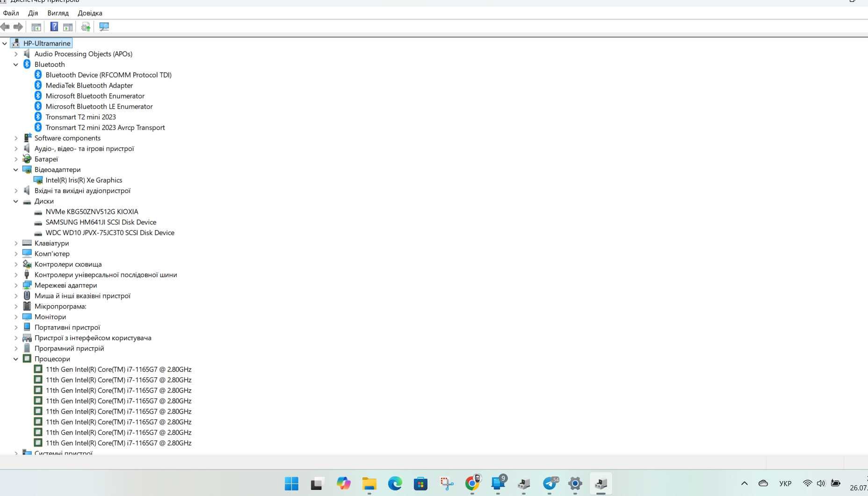Click the Контролери сховища icon

click(x=27, y=264)
